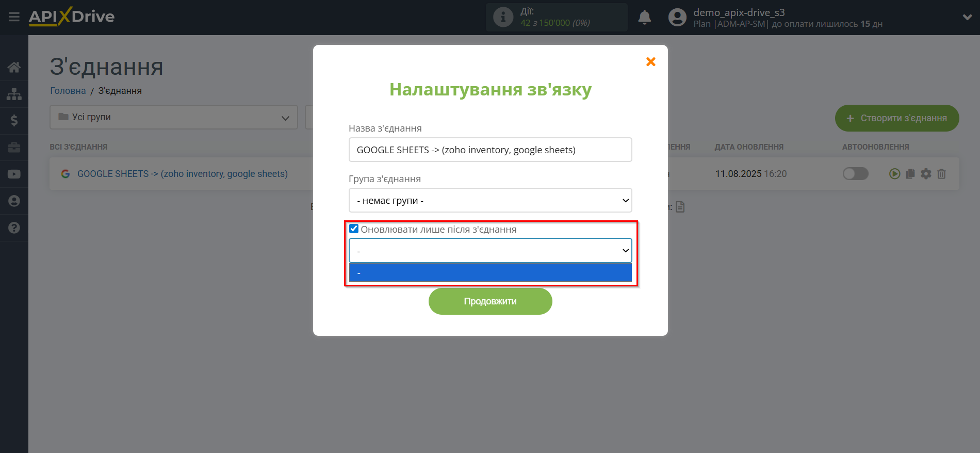This screenshot has height=453, width=980.
Task: Open the notifications bell
Action: pos(644,18)
